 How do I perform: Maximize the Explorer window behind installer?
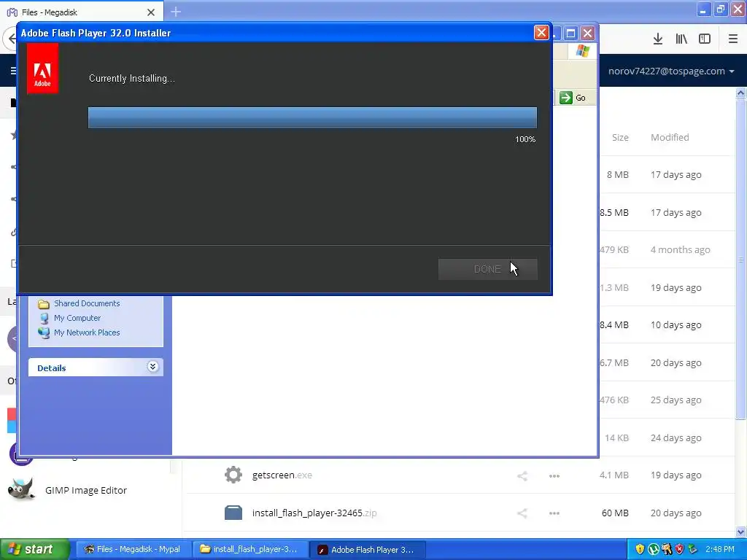(x=570, y=34)
